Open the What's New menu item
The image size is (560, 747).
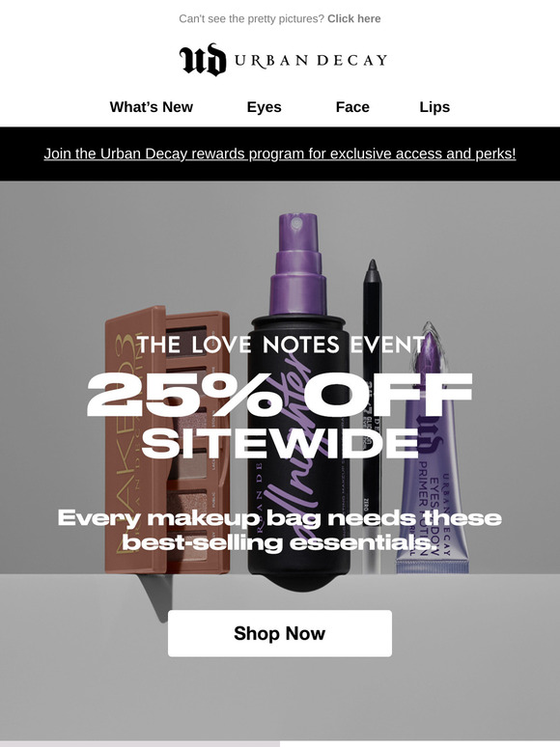pos(151,107)
